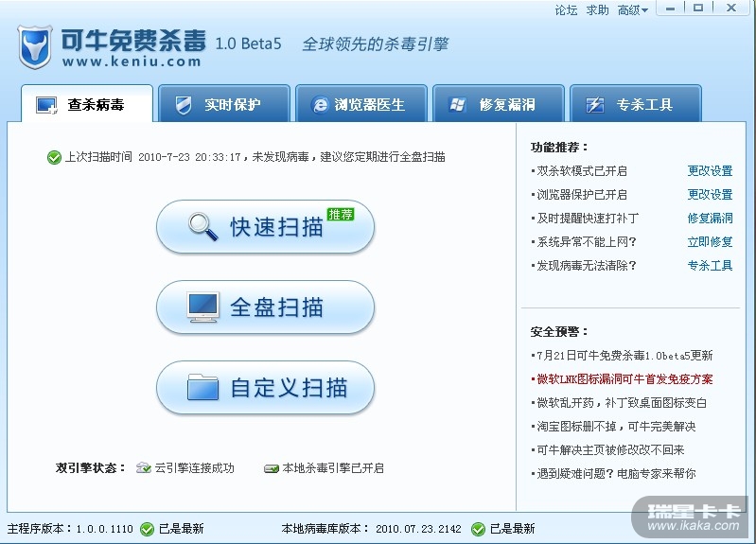Image resolution: width=756 pixels, height=544 pixels.
Task: Click the 功能推荐 section heading
Action: pyautogui.click(x=559, y=147)
